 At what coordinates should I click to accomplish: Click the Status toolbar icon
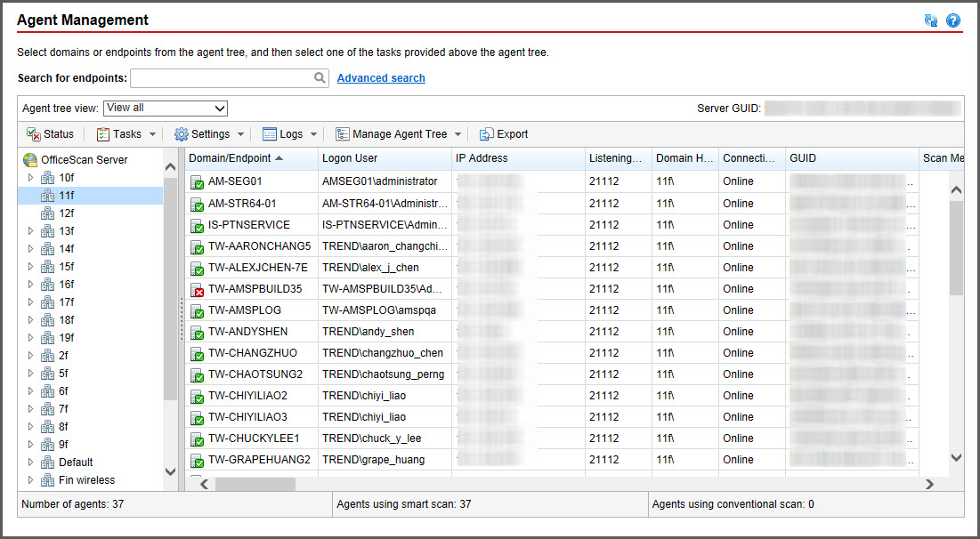tap(34, 134)
